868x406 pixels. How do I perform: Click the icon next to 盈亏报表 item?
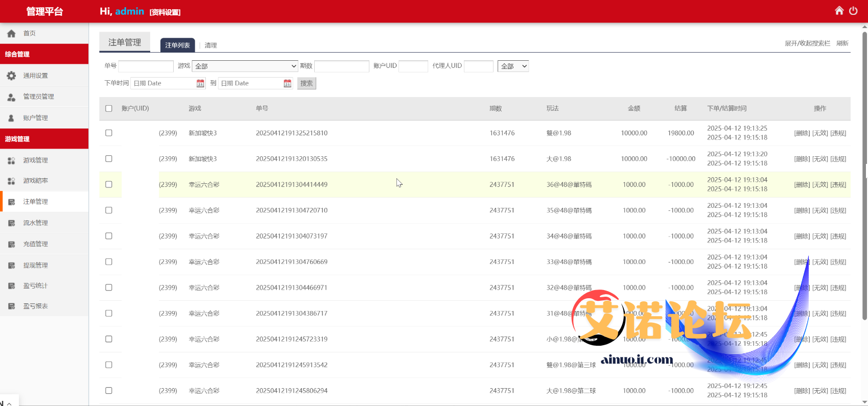coord(11,306)
